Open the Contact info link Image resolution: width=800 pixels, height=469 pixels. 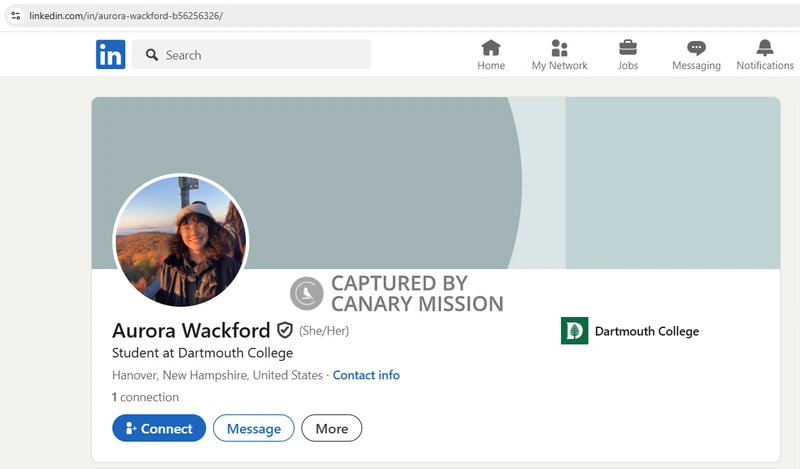point(366,375)
